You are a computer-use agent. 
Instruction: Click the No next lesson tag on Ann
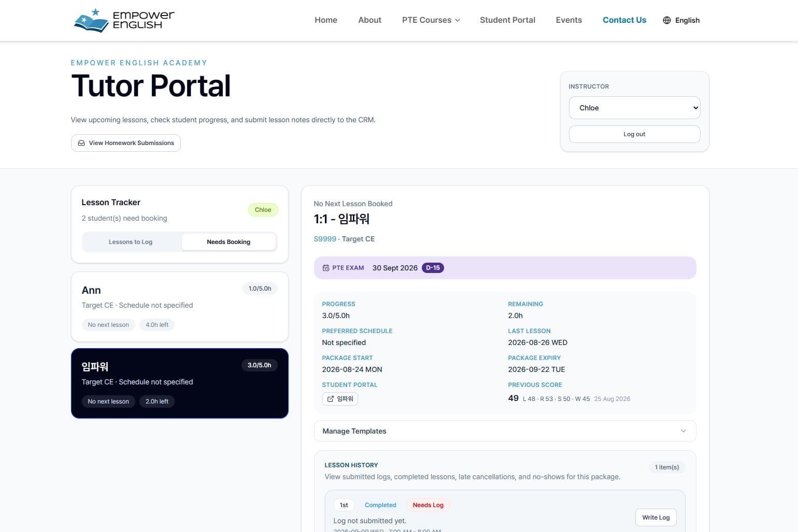[108, 325]
